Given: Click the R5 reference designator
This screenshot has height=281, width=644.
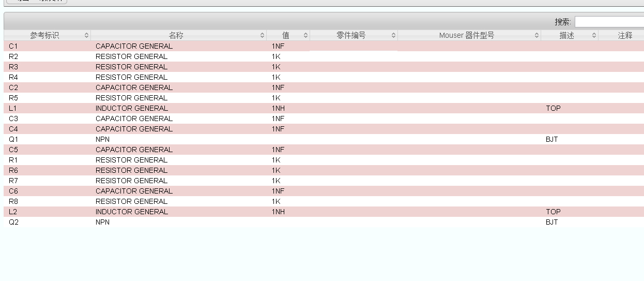Looking at the screenshot, I should [13, 98].
